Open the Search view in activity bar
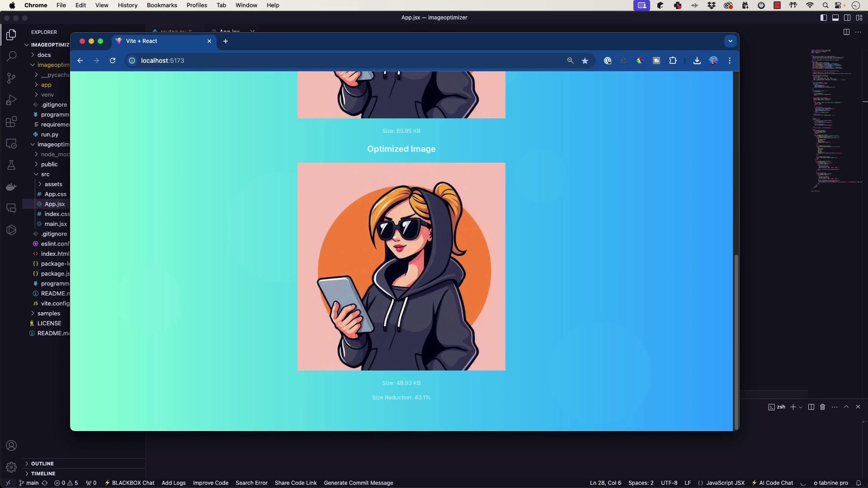 click(11, 56)
